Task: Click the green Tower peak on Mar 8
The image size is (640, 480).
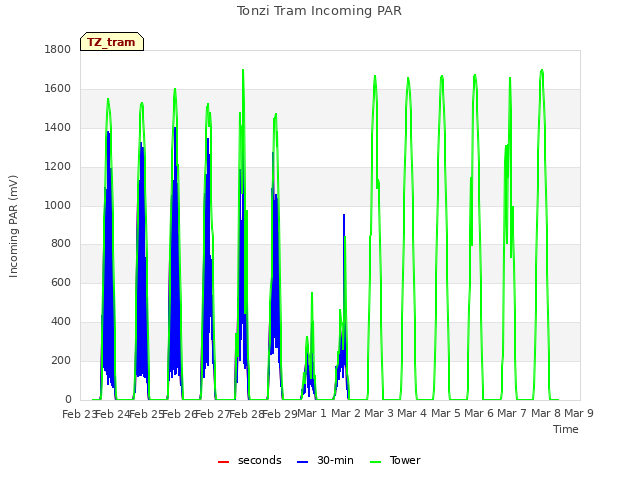Action: [542, 71]
